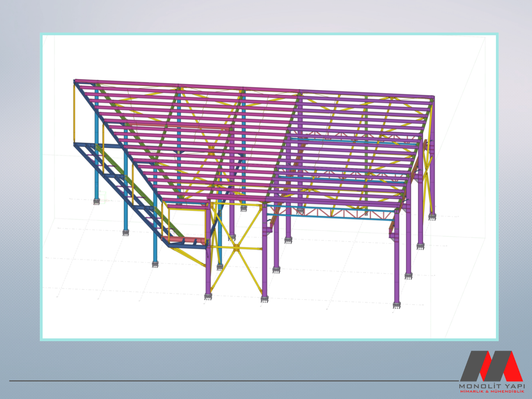The image size is (532, 399).
Task: Click base plate at bottom-right of yellow X-bracing
Action: coord(264,299)
